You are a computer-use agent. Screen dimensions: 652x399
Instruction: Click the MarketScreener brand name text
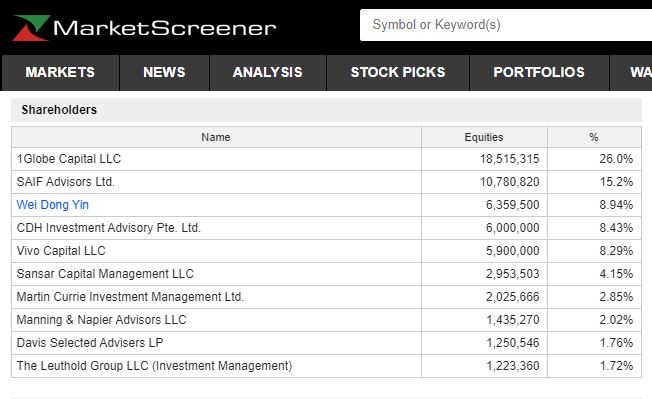click(x=165, y=28)
